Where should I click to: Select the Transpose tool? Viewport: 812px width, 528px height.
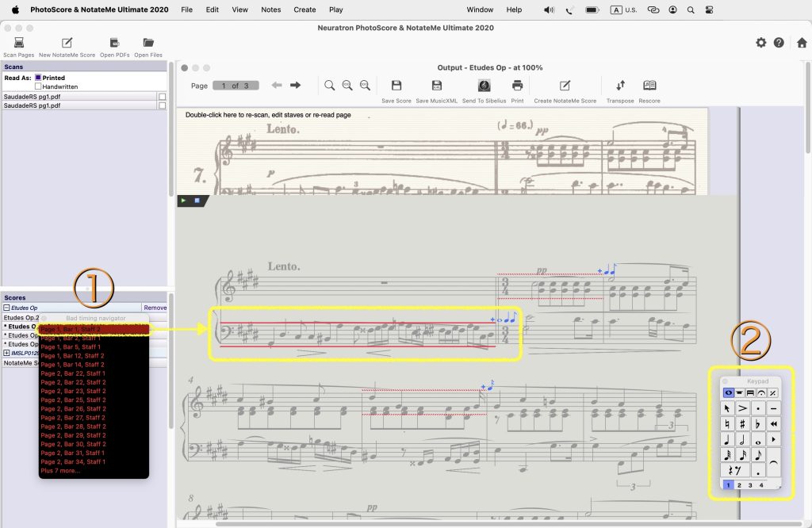click(x=620, y=86)
